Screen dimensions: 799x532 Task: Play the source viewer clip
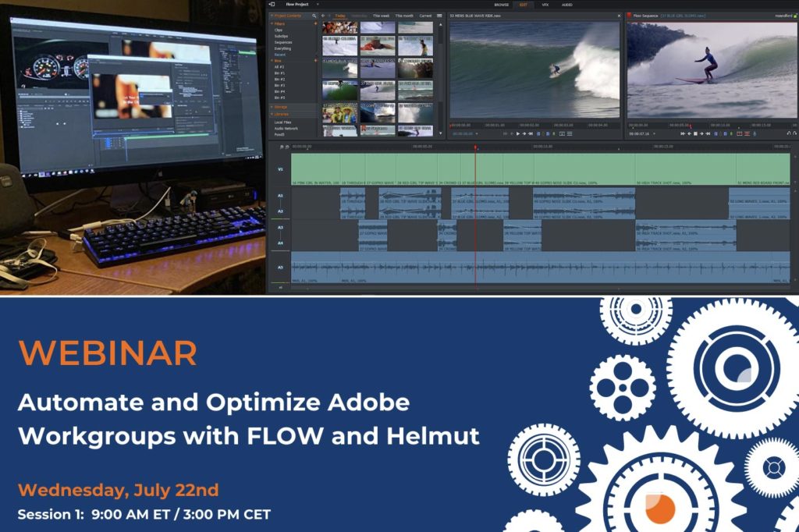[x=518, y=134]
